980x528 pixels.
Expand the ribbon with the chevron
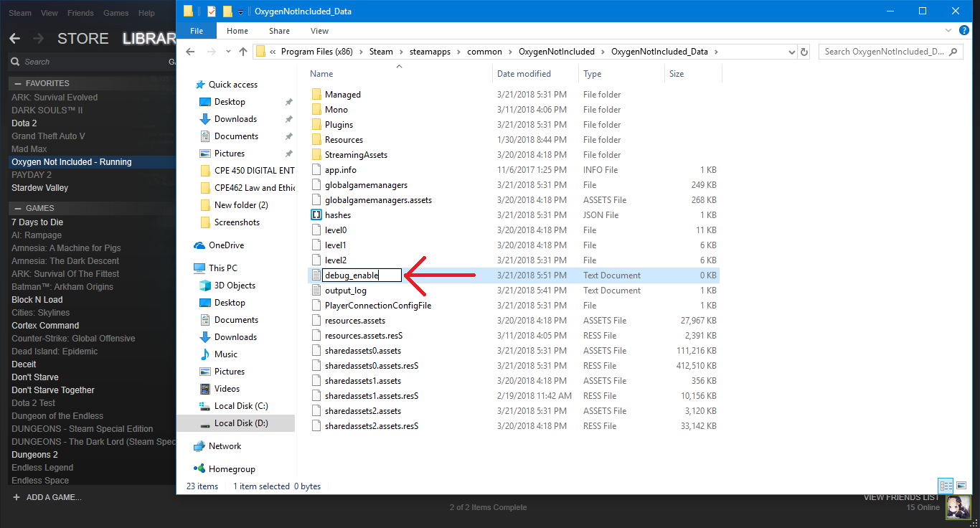coord(948,31)
